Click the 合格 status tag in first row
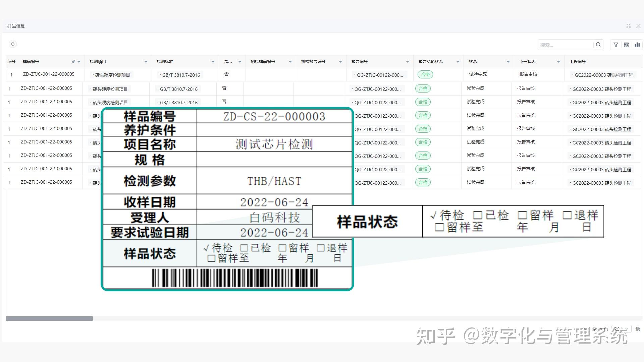Image resolution: width=644 pixels, height=362 pixels. [x=425, y=74]
